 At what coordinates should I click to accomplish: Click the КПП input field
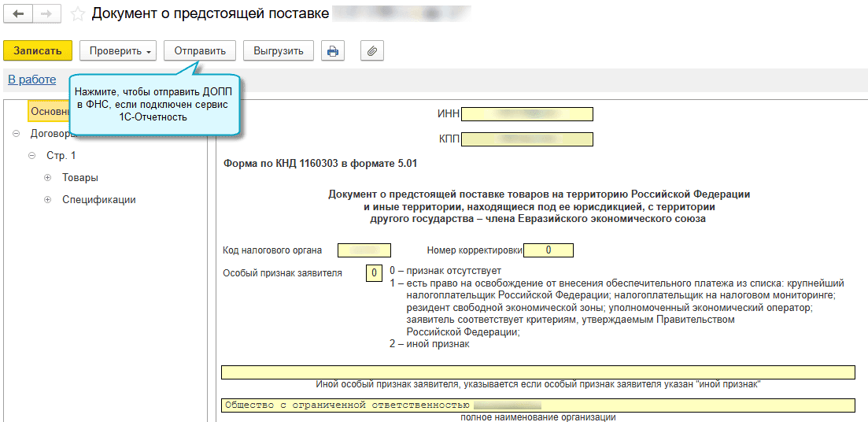(x=527, y=139)
